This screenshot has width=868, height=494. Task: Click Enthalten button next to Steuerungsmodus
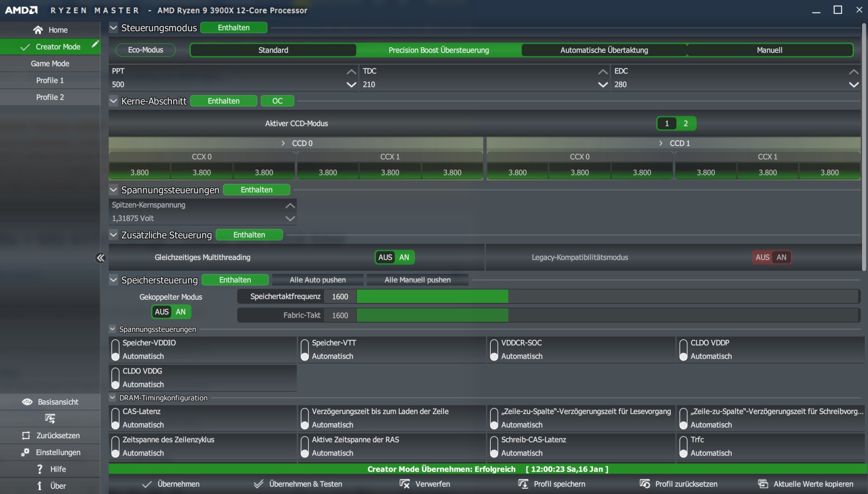click(x=234, y=27)
